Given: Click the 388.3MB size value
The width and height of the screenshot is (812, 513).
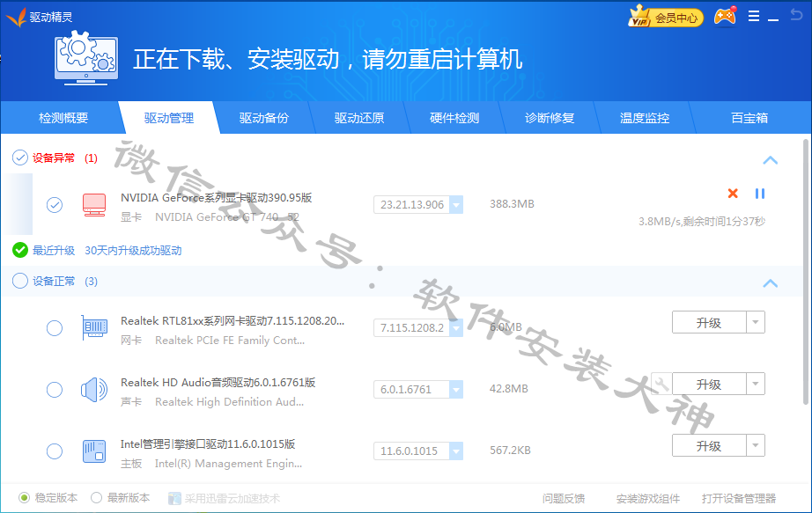Looking at the screenshot, I should click(512, 204).
